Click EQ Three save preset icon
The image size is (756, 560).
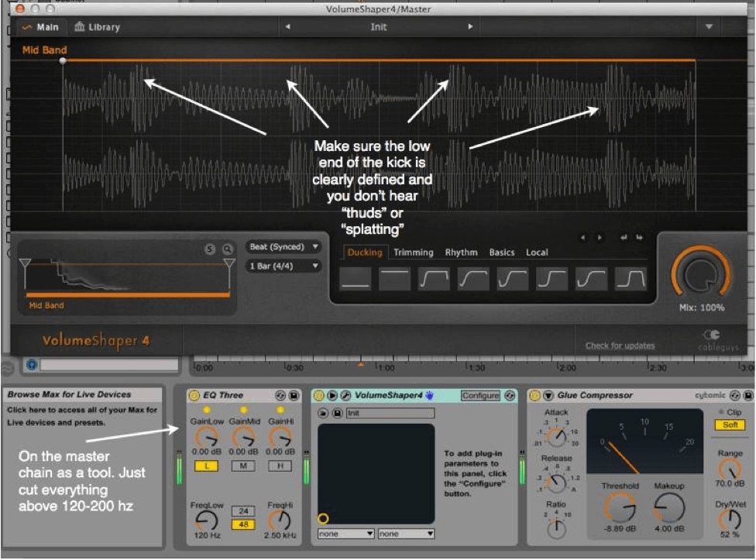(294, 396)
